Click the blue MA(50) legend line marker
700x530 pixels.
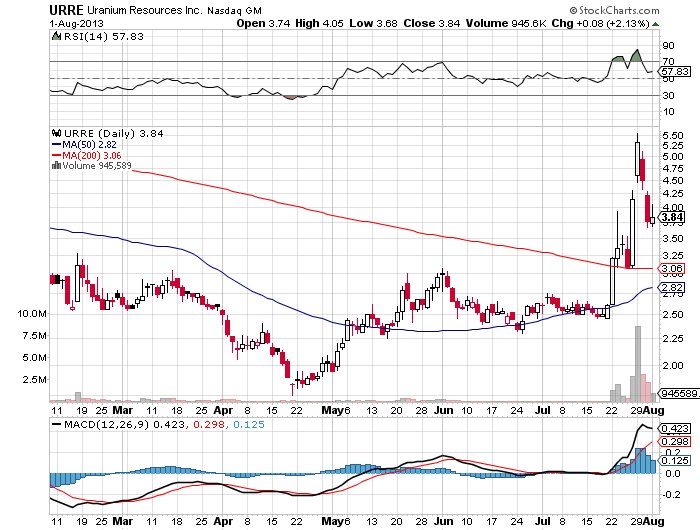(57, 145)
